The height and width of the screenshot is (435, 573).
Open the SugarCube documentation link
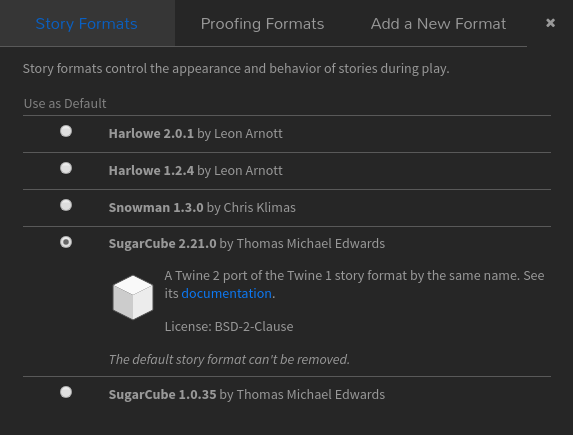226,294
